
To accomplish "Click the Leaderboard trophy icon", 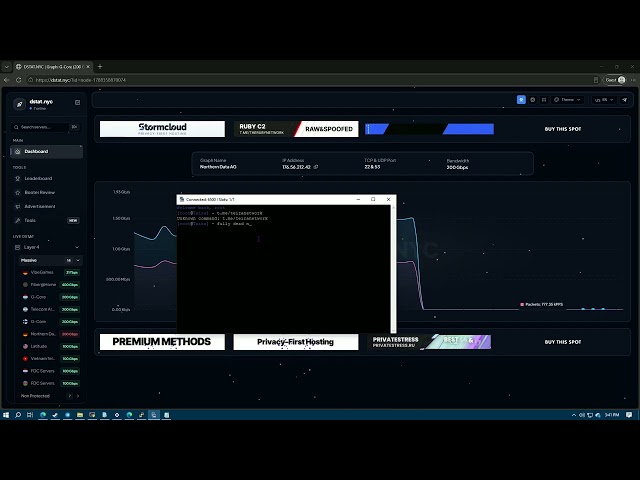I will point(18,178).
